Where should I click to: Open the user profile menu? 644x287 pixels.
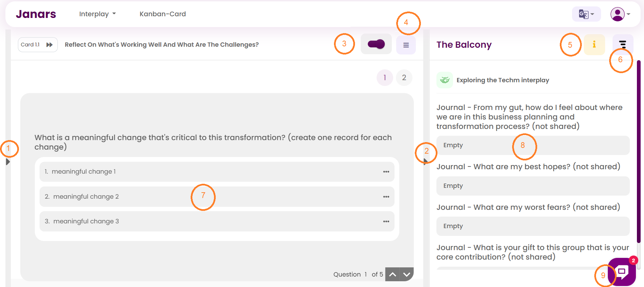point(620,14)
